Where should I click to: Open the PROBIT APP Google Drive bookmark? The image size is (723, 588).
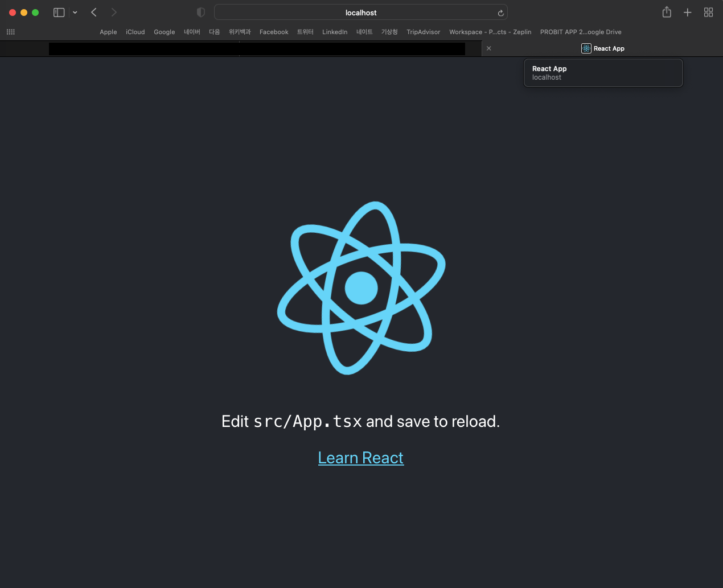[581, 32]
